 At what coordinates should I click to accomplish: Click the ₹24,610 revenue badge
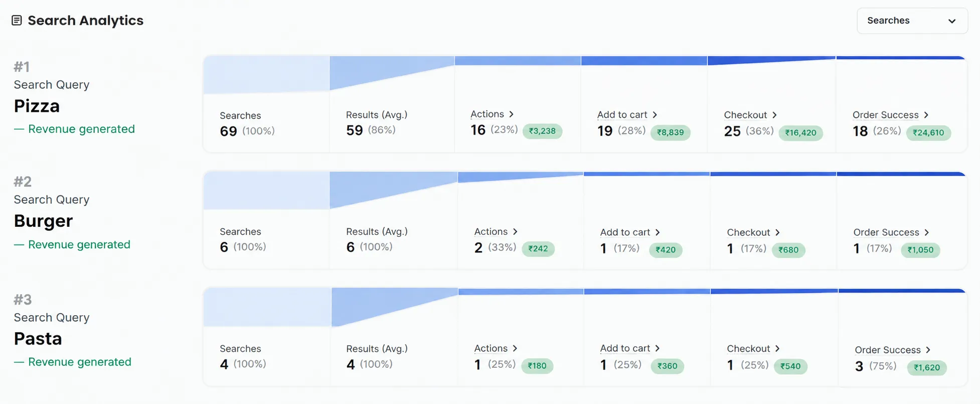(x=928, y=132)
